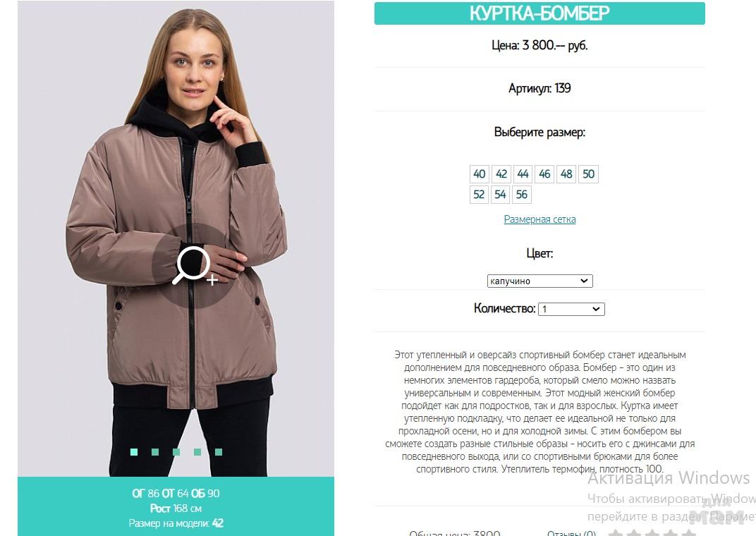Select the fifth image carousel dot
This screenshot has width=756, height=536.
(219, 451)
